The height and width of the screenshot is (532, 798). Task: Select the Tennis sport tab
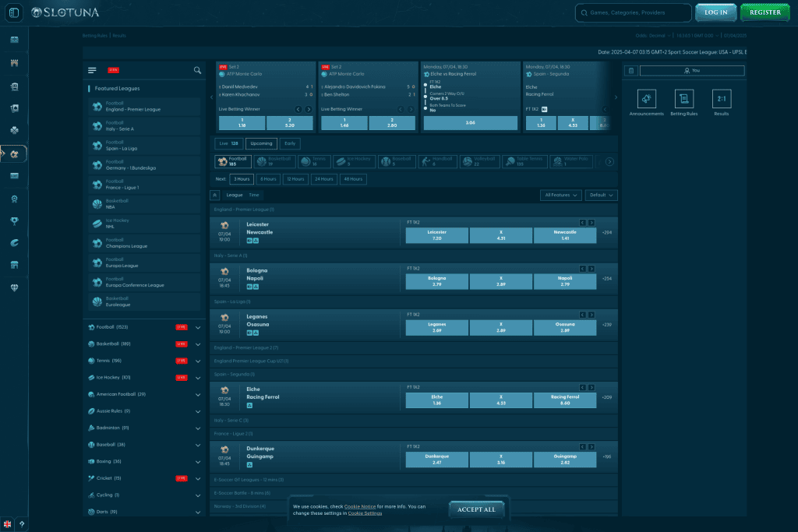pyautogui.click(x=315, y=162)
